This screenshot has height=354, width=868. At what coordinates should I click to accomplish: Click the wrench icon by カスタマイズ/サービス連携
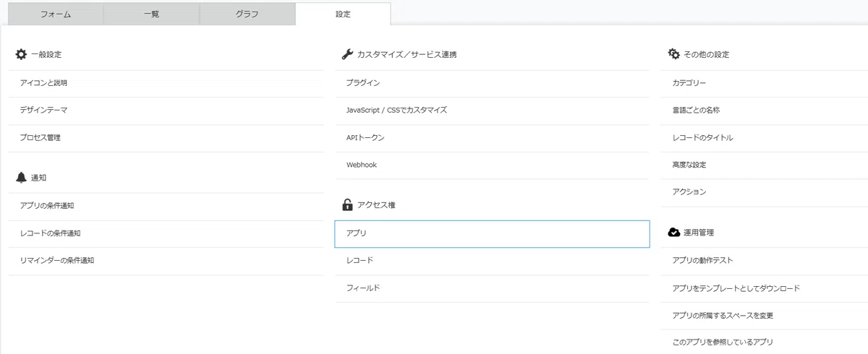pyautogui.click(x=346, y=54)
